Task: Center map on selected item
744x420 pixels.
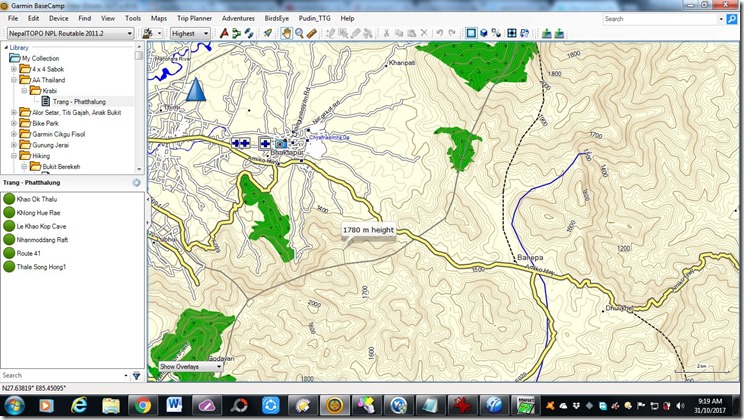Action: [x=512, y=33]
